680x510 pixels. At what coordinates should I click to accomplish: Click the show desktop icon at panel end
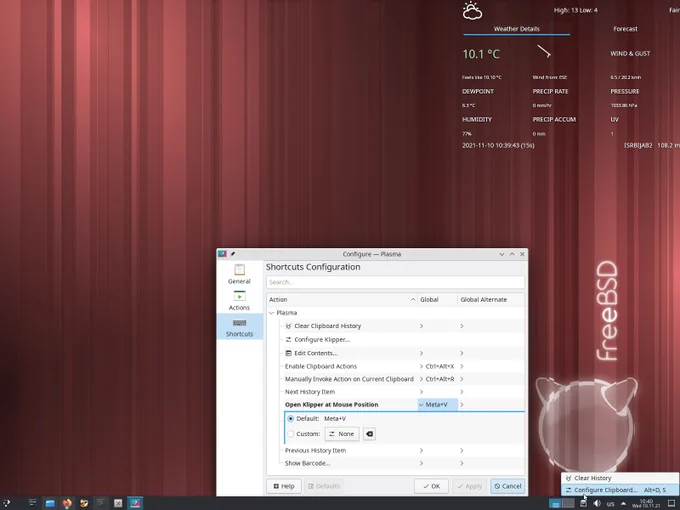pyautogui.click(x=671, y=503)
